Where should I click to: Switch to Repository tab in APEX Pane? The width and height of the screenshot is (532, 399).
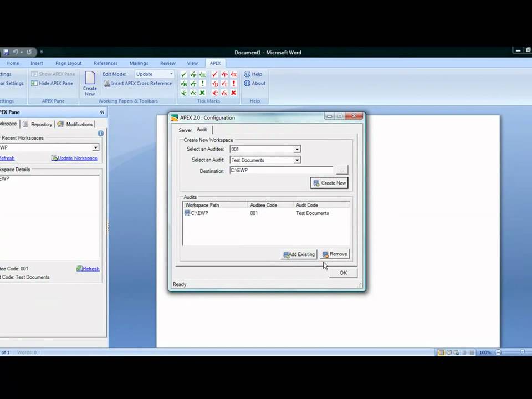[x=38, y=125]
